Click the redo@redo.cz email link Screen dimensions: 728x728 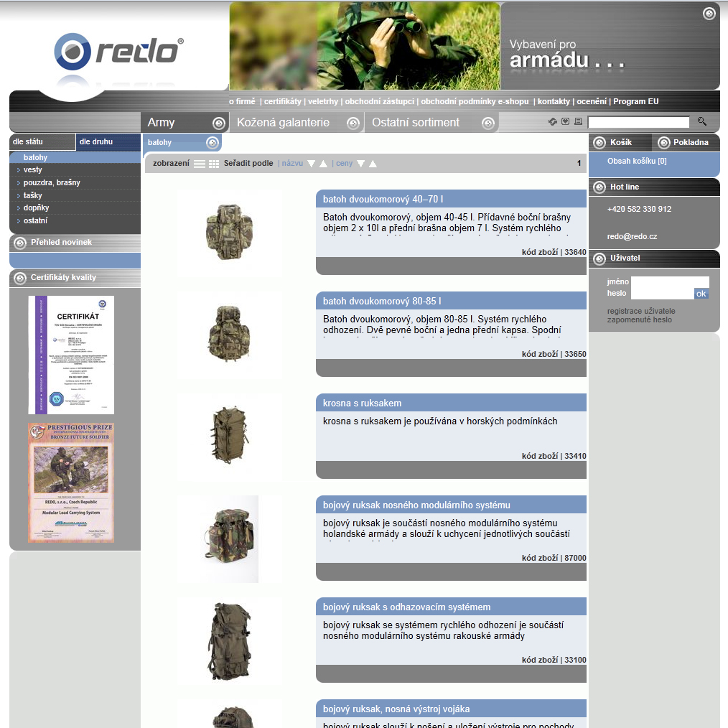(632, 236)
